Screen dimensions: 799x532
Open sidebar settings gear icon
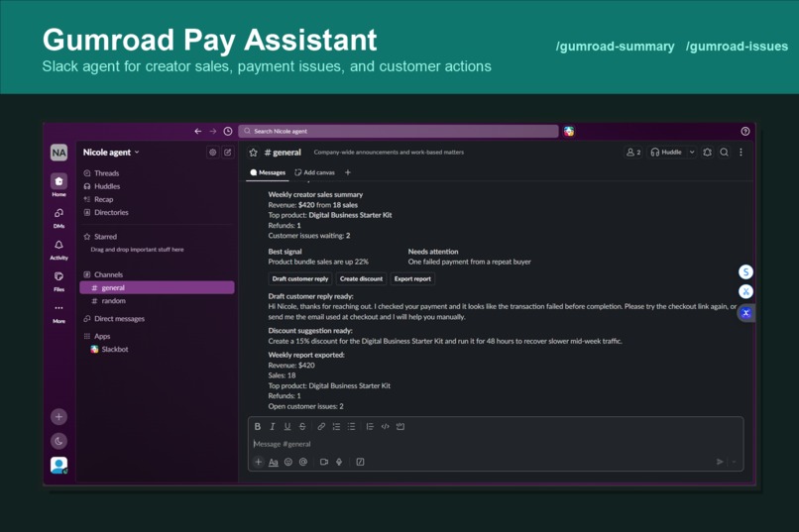point(212,153)
